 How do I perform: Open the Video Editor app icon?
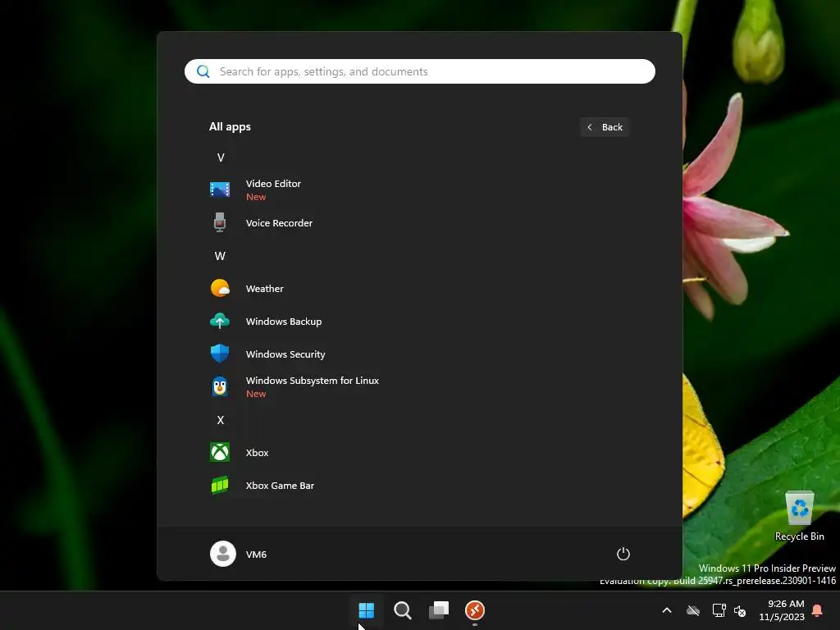(x=220, y=189)
